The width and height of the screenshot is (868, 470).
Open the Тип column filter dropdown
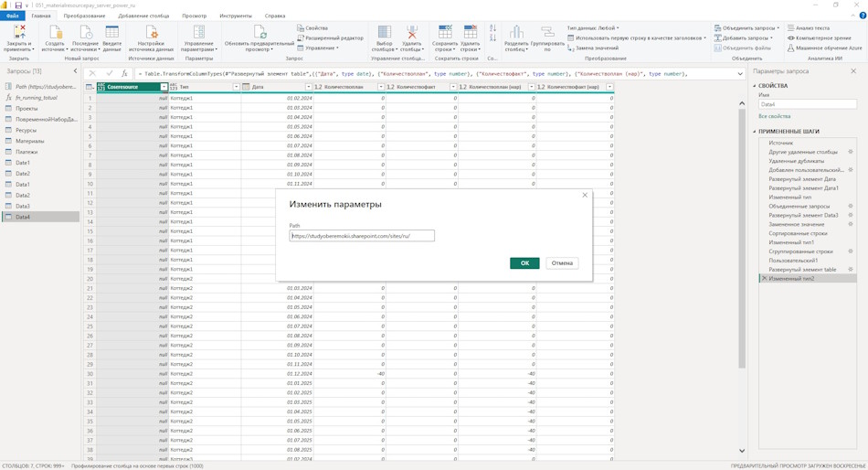237,87
